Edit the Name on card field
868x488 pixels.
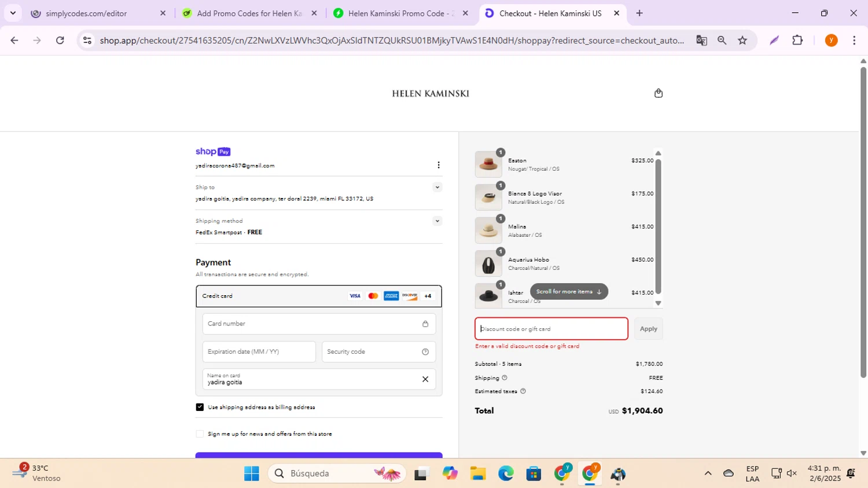(319, 379)
